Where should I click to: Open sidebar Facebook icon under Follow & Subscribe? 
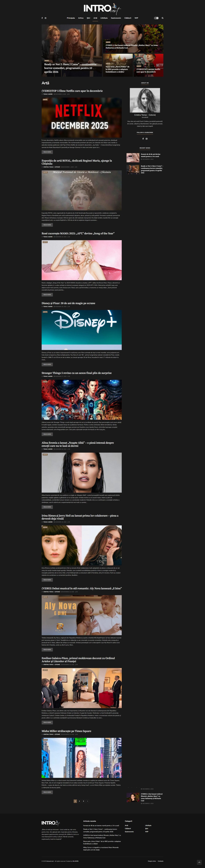point(143,139)
